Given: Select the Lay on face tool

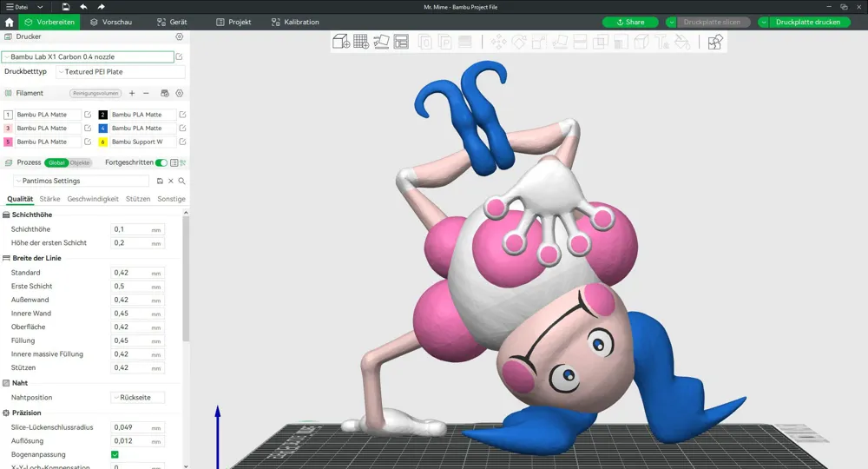Looking at the screenshot, I should [x=560, y=42].
